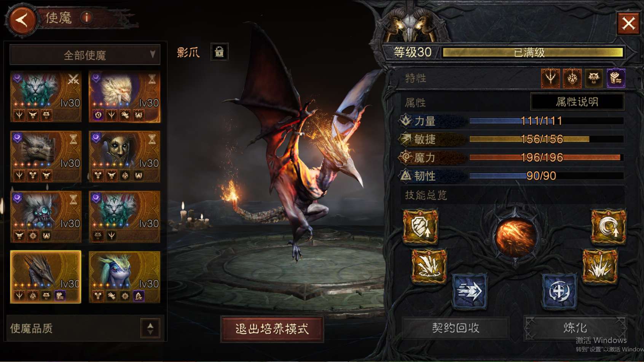
Task: Toggle the lock icon beside 影爪
Action: 219,52
